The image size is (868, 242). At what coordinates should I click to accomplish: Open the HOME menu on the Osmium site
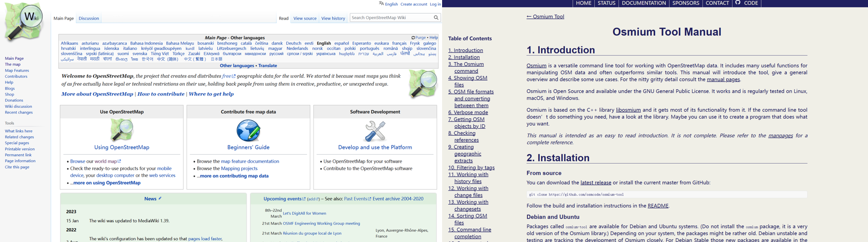583,3
